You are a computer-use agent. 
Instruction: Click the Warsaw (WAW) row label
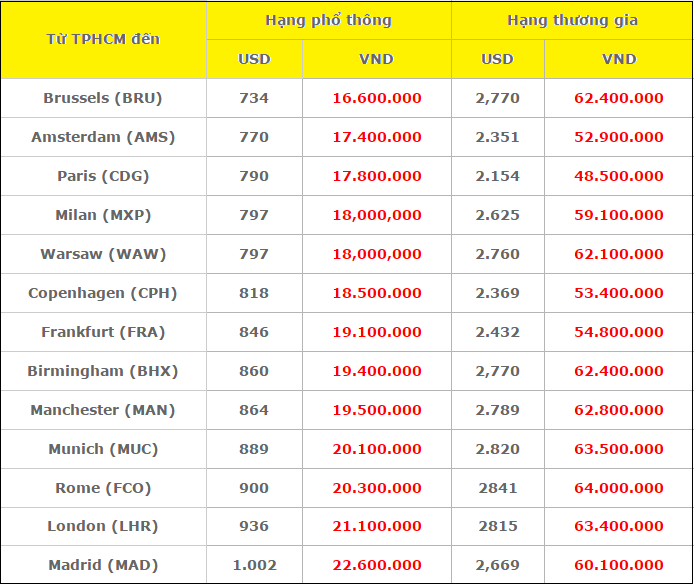tap(103, 254)
